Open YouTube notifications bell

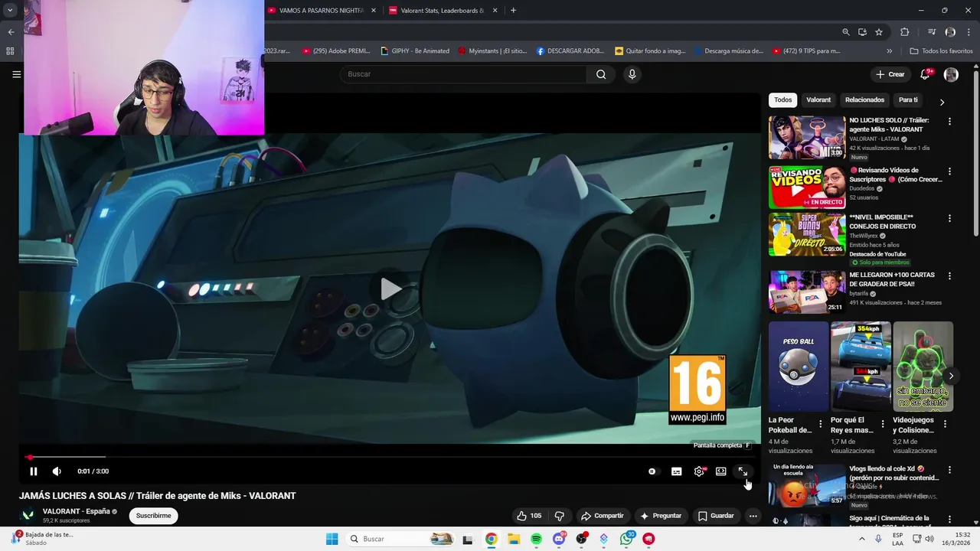pyautogui.click(x=926, y=74)
